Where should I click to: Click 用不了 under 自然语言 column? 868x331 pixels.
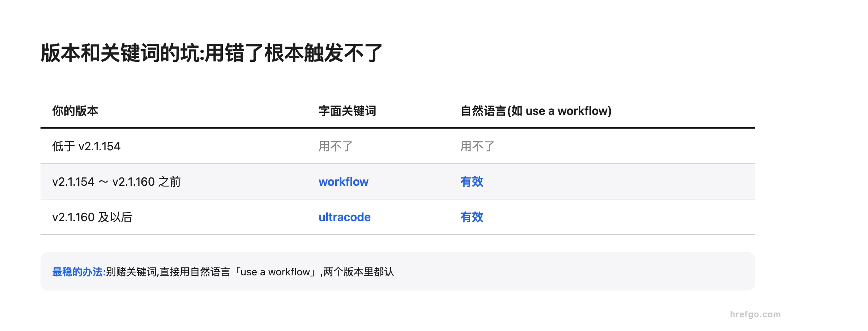coord(477,146)
